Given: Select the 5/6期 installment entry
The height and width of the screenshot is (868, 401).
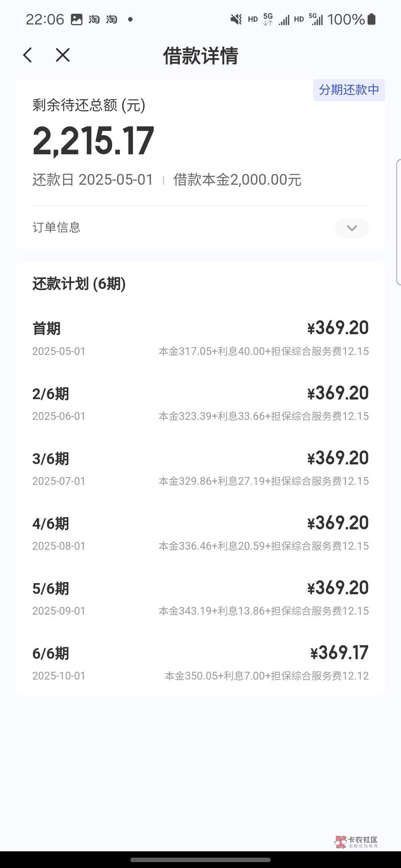Looking at the screenshot, I should [x=200, y=598].
